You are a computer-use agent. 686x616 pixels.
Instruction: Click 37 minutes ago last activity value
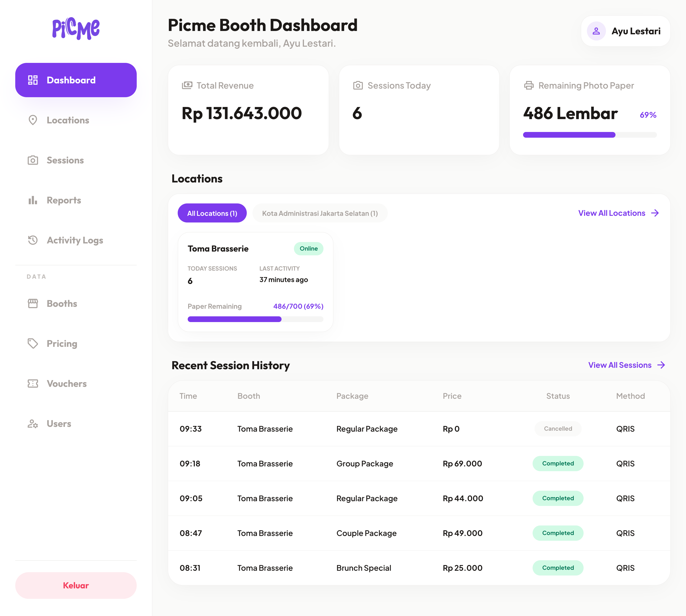(x=284, y=280)
